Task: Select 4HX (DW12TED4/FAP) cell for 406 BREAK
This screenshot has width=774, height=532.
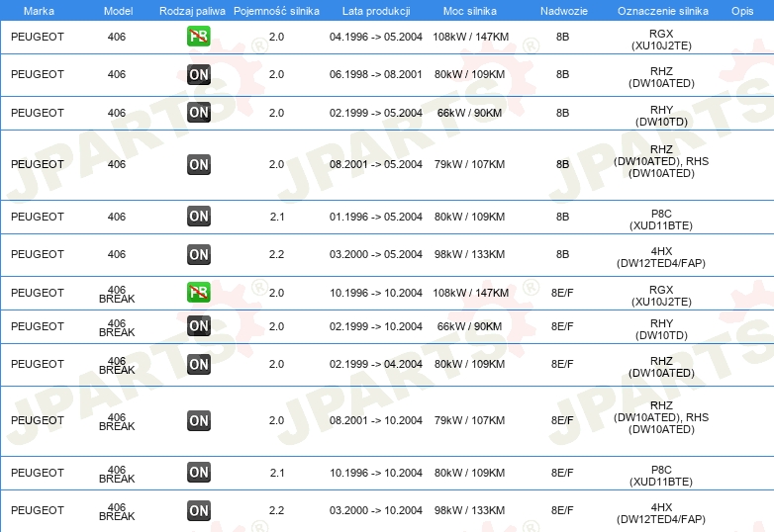Action: pyautogui.click(x=661, y=513)
